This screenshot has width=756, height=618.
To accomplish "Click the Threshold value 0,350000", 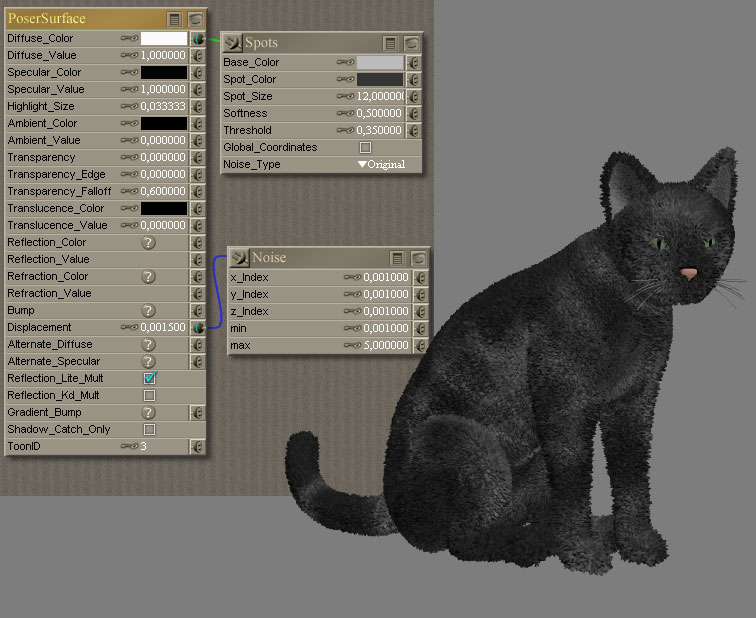I will [x=379, y=130].
